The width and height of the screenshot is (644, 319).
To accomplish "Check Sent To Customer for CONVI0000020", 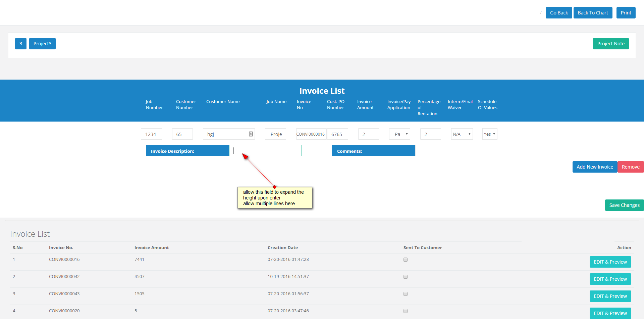I will (x=406, y=311).
